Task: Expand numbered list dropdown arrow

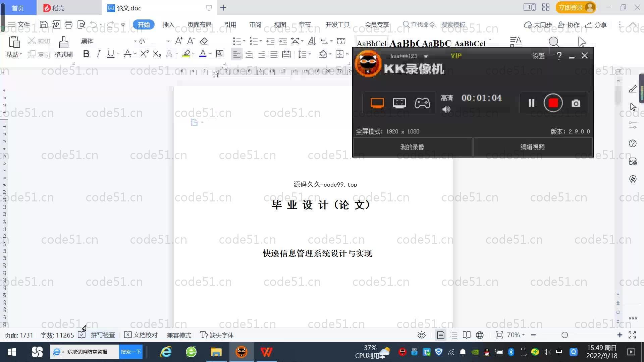Action: tap(261, 41)
